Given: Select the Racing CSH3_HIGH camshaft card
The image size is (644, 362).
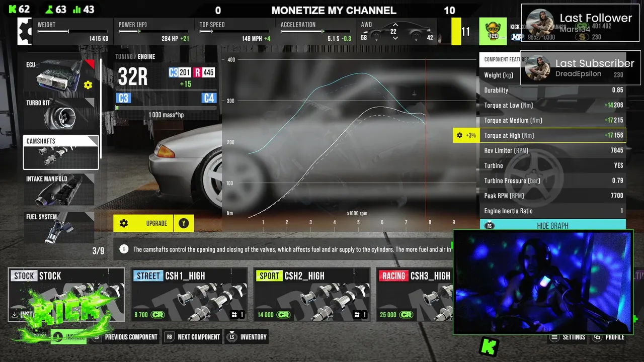Looking at the screenshot, I should tap(415, 295).
